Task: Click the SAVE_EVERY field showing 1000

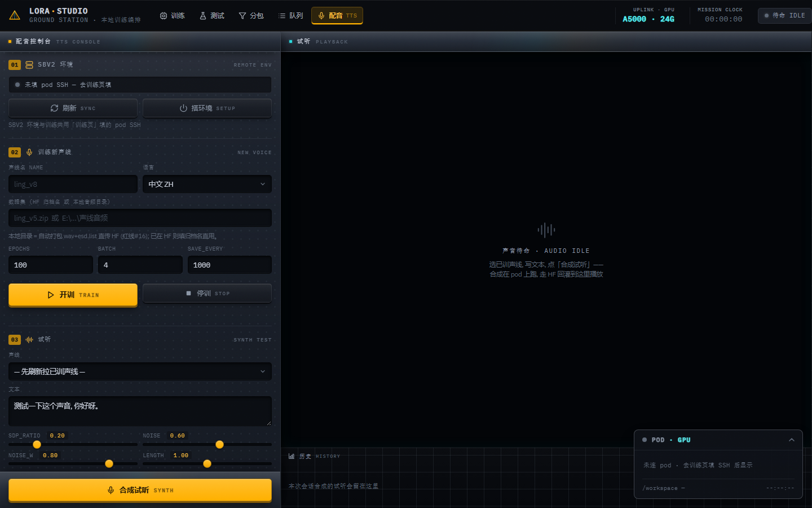Action: point(230,265)
